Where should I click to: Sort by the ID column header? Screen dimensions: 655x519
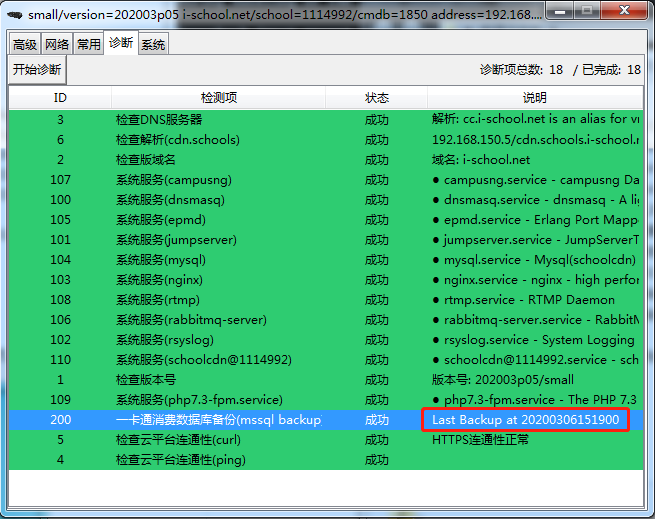coord(60,98)
